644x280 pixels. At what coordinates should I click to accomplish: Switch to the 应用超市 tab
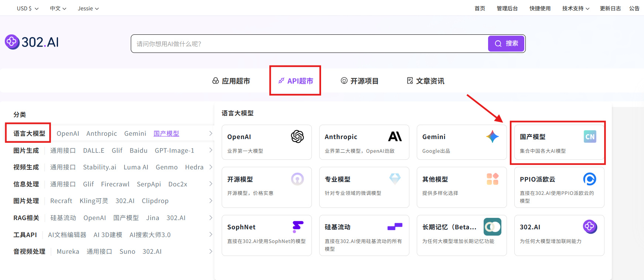[x=231, y=81]
